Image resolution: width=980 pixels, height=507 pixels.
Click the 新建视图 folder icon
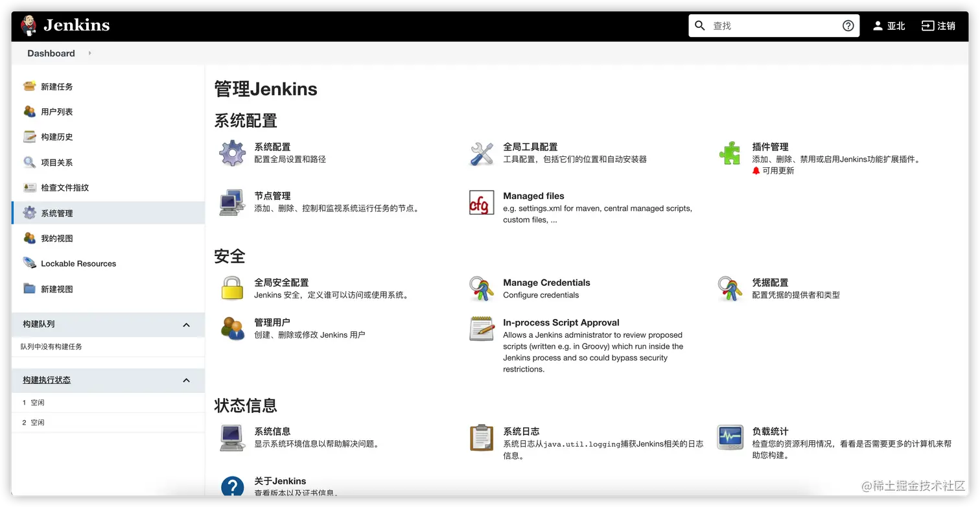coord(29,289)
